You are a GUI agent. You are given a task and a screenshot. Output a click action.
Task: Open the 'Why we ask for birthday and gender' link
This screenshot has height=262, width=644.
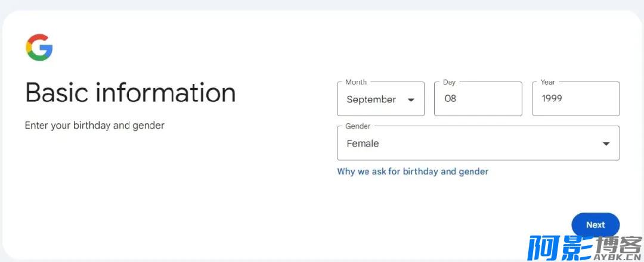pos(413,171)
